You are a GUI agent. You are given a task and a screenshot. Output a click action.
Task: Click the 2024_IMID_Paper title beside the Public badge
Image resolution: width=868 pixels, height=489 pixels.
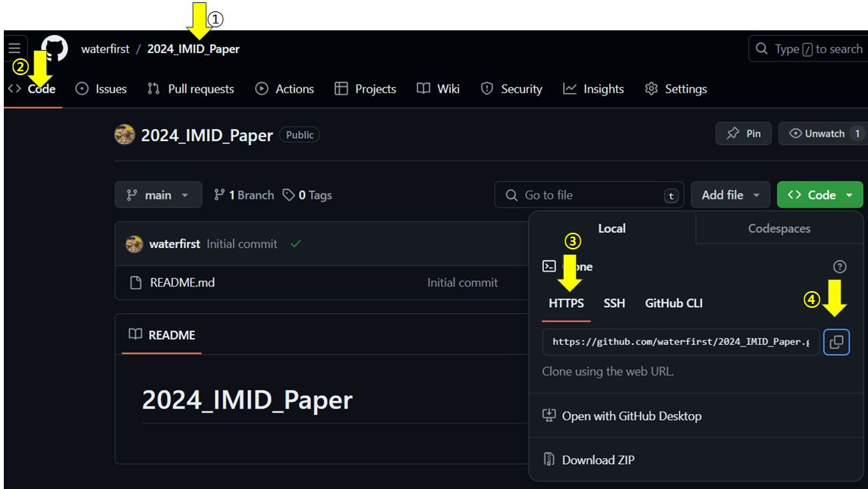pyautogui.click(x=206, y=136)
